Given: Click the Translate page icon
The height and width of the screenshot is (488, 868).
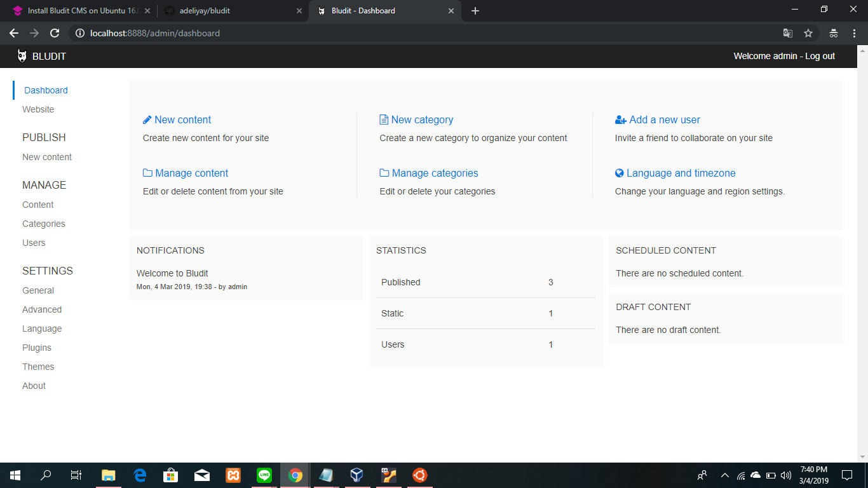Looking at the screenshot, I should (788, 33).
